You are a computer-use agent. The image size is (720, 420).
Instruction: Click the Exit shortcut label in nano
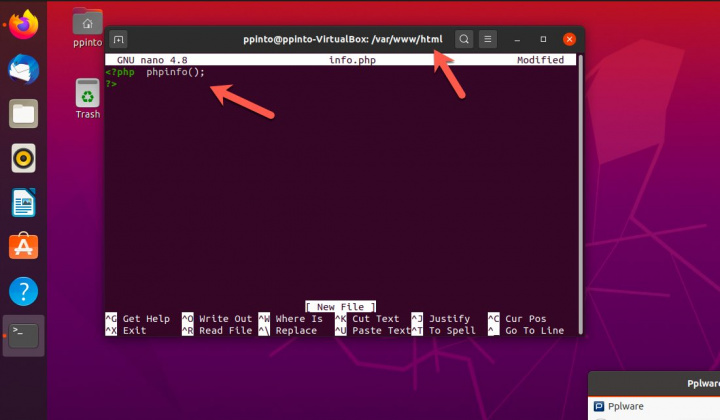click(133, 330)
